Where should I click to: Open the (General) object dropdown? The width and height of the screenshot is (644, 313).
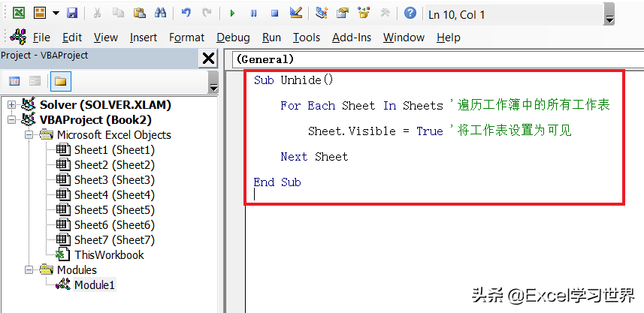tap(438, 59)
